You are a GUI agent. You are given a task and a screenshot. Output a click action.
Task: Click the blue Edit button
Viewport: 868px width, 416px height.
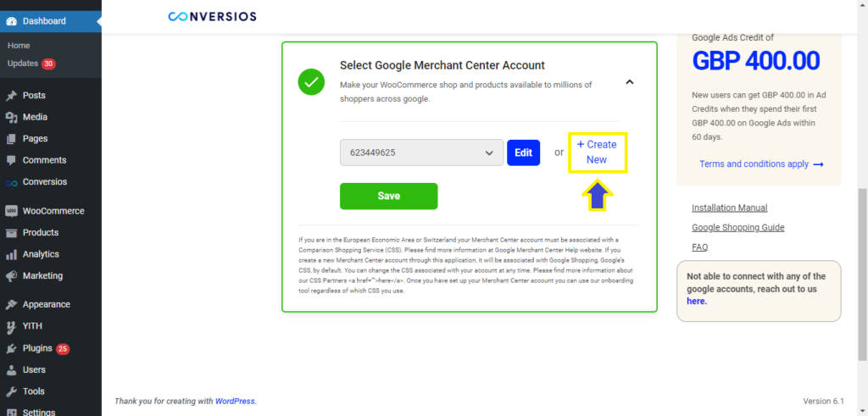tap(523, 153)
